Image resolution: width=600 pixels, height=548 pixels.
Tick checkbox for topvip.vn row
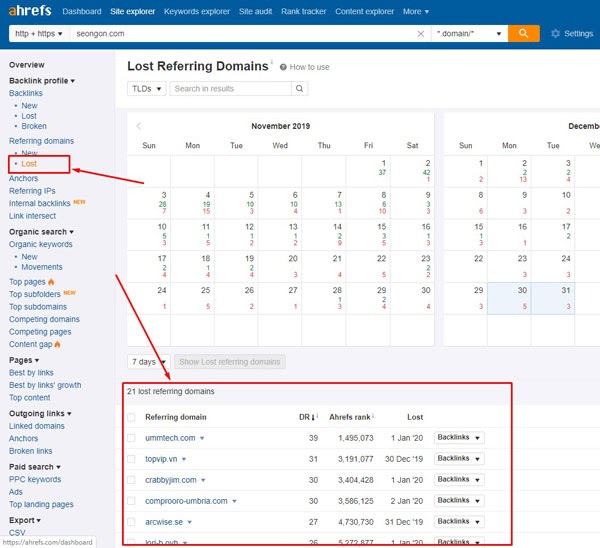pos(131,459)
